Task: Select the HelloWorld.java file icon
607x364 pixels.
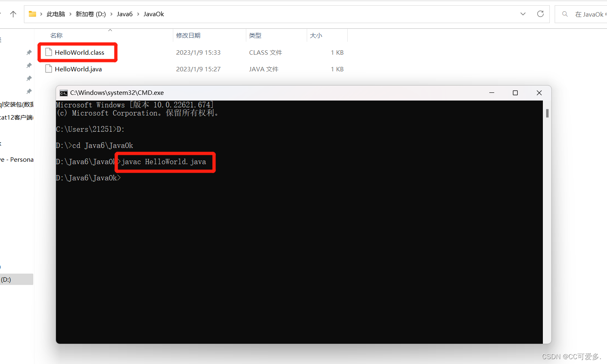Action: [49, 69]
